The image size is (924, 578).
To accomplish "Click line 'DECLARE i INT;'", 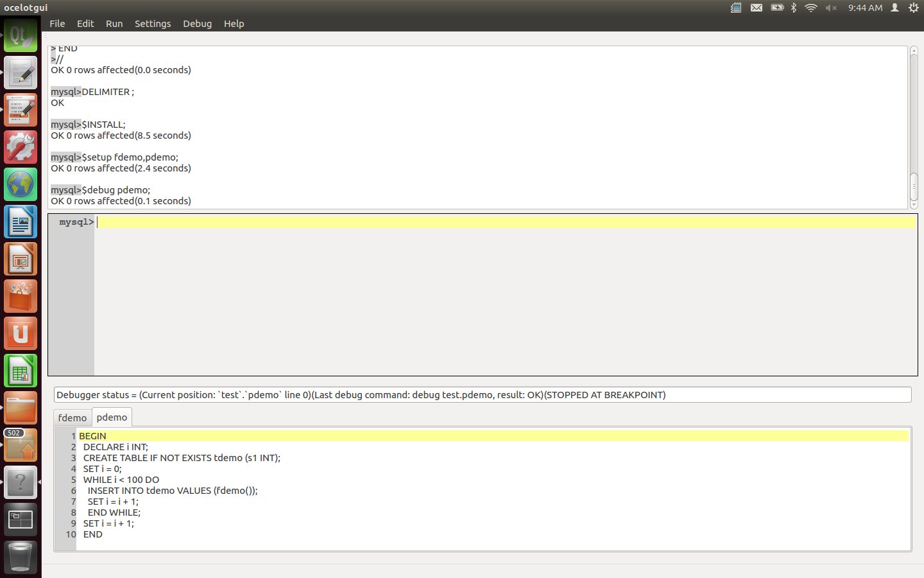I will point(116,447).
